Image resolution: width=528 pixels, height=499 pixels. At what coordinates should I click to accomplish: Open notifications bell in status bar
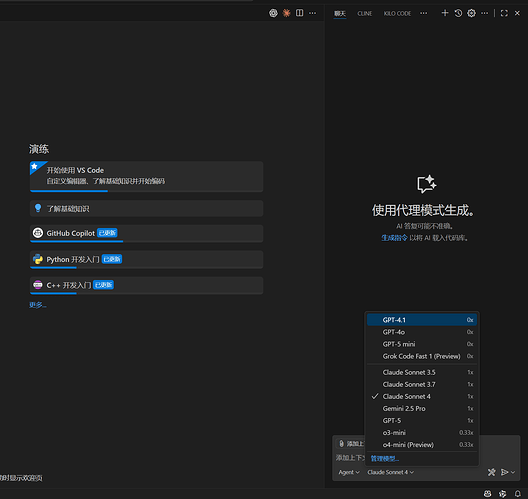[x=518, y=494]
